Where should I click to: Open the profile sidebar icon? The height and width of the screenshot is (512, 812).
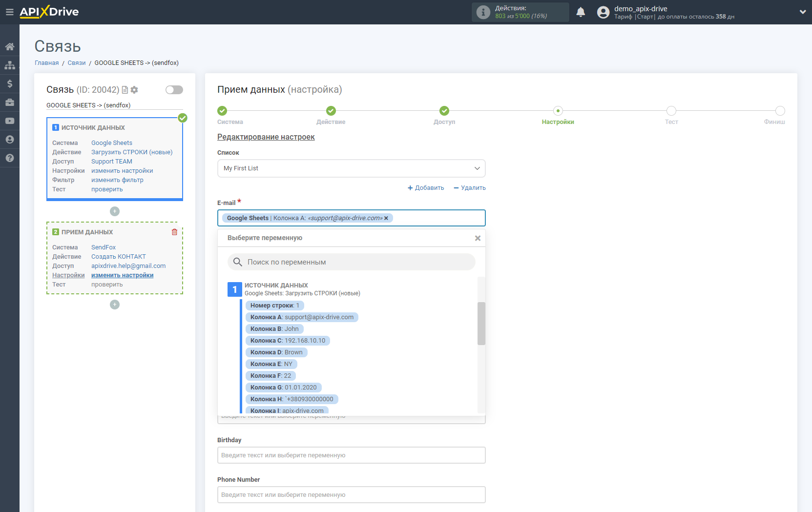click(x=10, y=140)
